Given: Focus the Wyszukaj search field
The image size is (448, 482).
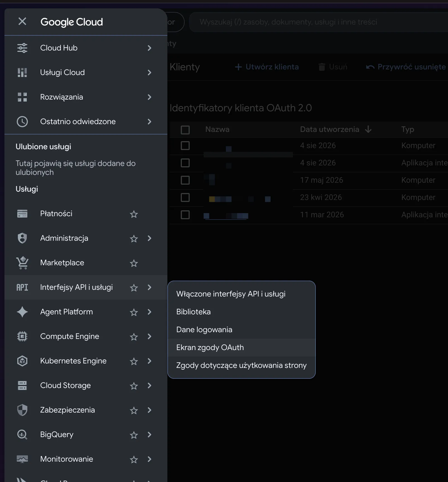Looking at the screenshot, I should (x=319, y=22).
